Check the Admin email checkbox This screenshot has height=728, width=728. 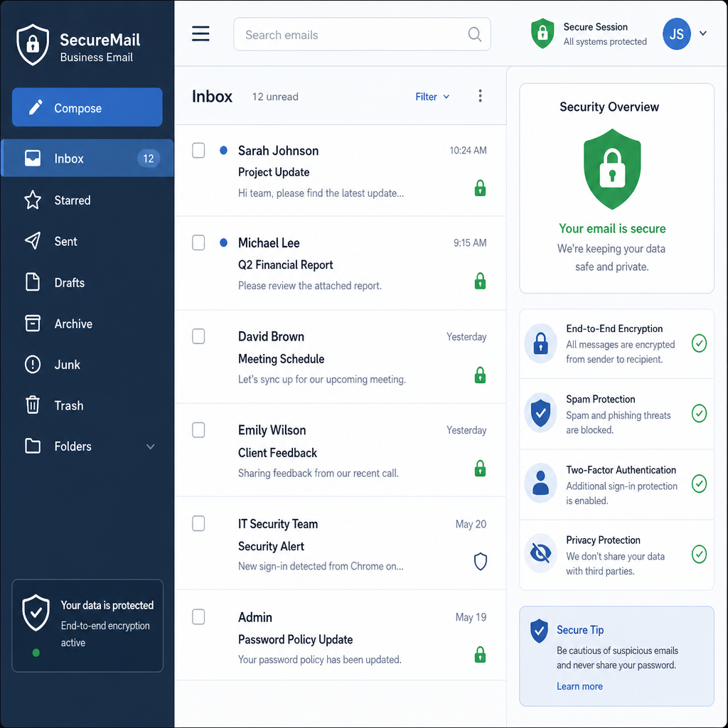pos(198,617)
